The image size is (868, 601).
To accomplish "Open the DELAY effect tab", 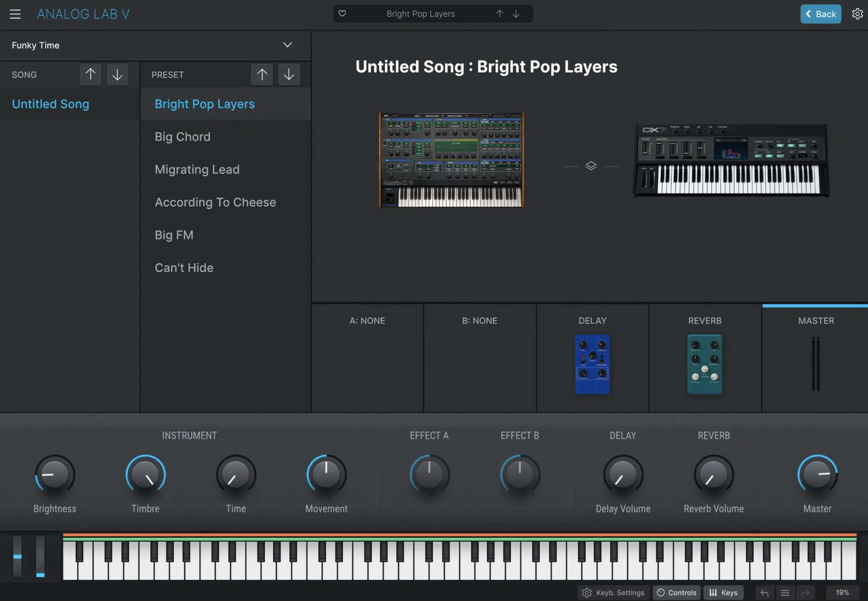I will 592,321.
